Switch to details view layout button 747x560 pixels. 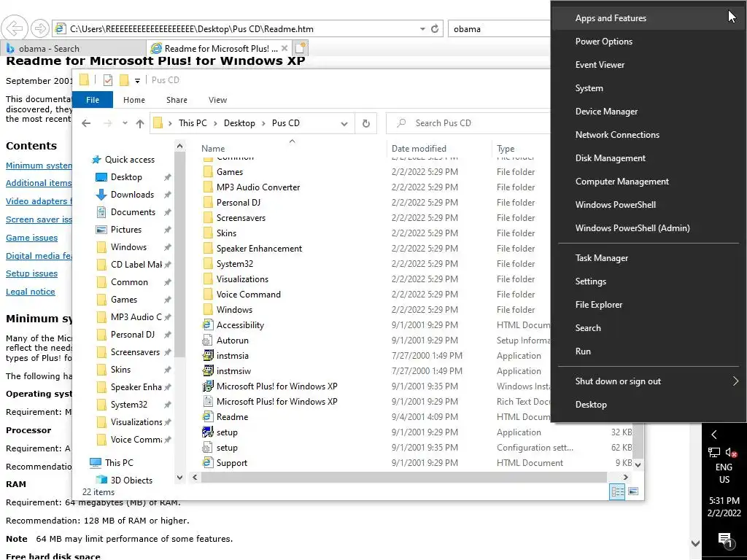click(x=617, y=491)
